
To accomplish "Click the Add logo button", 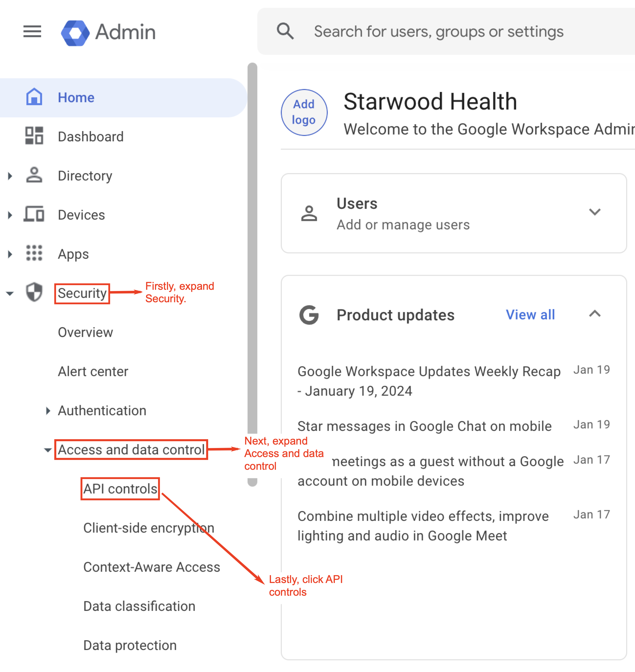I will click(304, 112).
